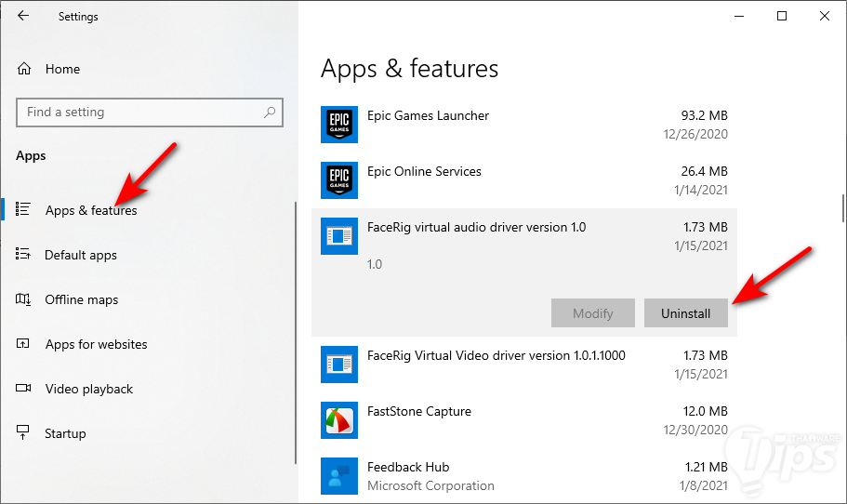Select the Startup sidebar icon
The width and height of the screenshot is (847, 504).
tap(22, 432)
